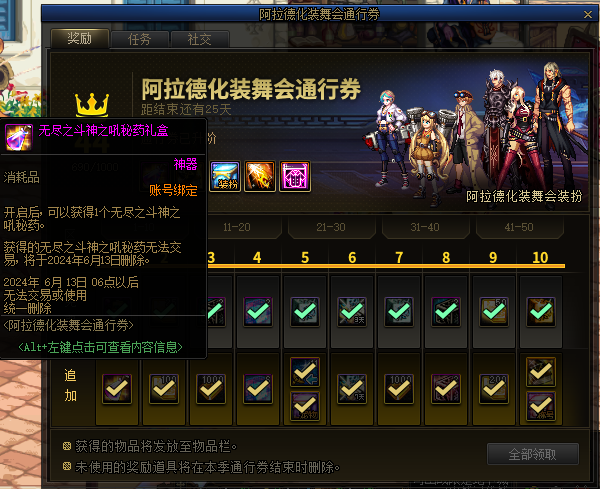Open level 10 top-row claimed reward
This screenshot has width=600, height=489.
pos(540,312)
